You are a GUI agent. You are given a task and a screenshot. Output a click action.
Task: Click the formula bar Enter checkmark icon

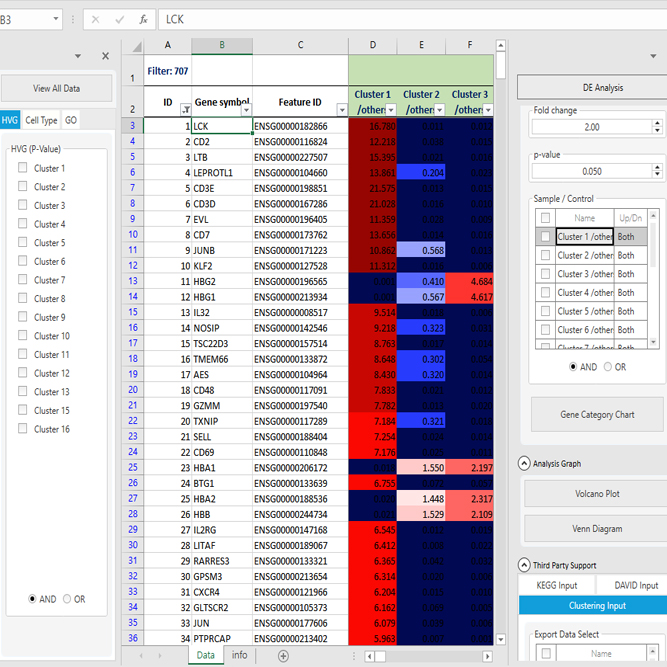[119, 19]
